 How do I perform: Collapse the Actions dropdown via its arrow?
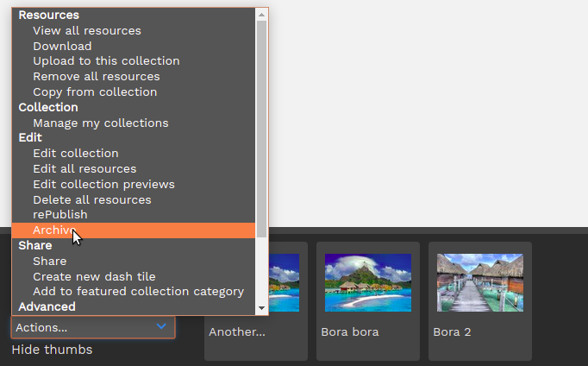click(x=161, y=327)
